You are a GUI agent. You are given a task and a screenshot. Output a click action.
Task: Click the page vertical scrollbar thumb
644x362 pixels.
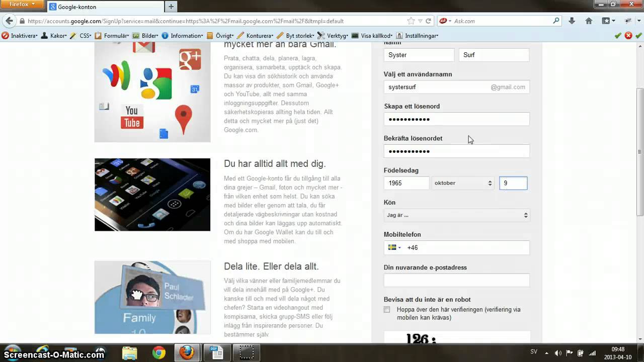click(x=640, y=152)
